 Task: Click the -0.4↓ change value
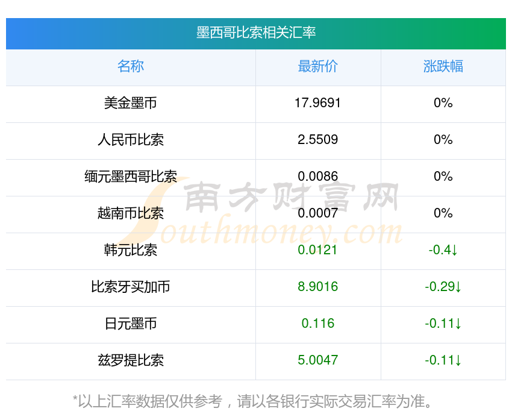(443, 250)
